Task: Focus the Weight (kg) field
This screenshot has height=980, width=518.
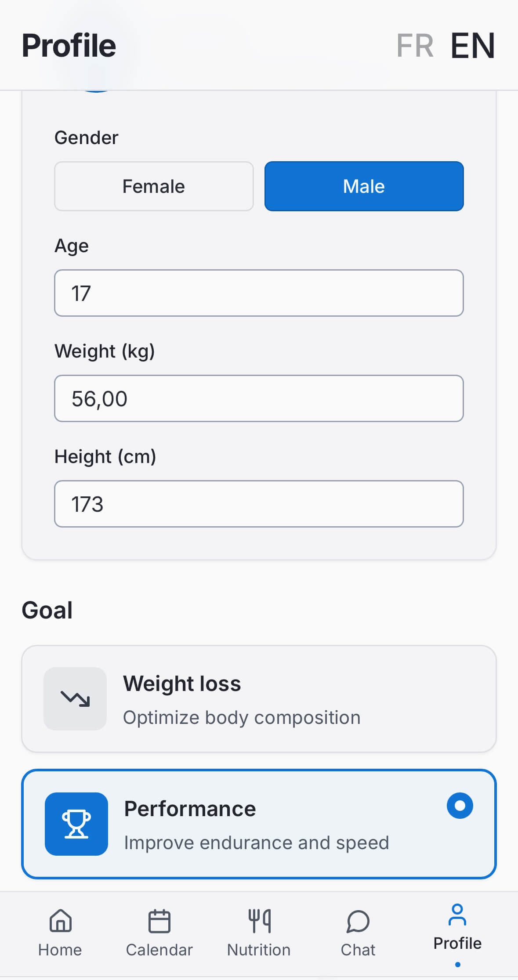Action: click(x=259, y=398)
